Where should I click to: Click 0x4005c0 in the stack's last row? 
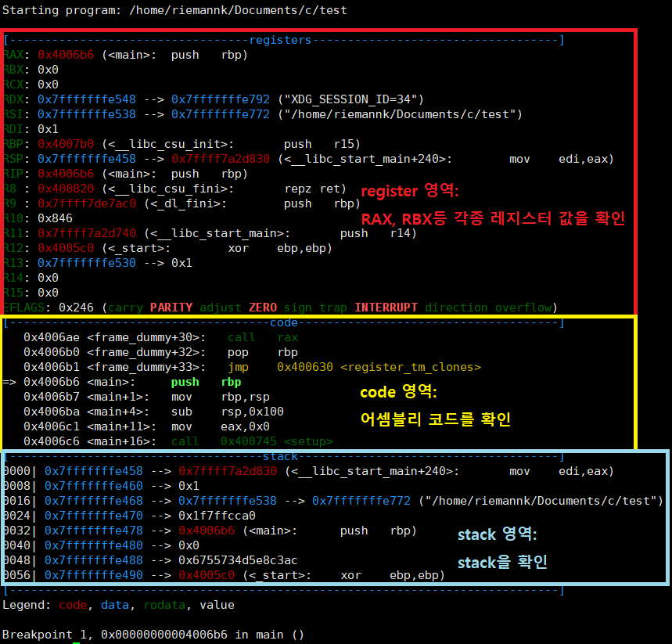(x=207, y=575)
